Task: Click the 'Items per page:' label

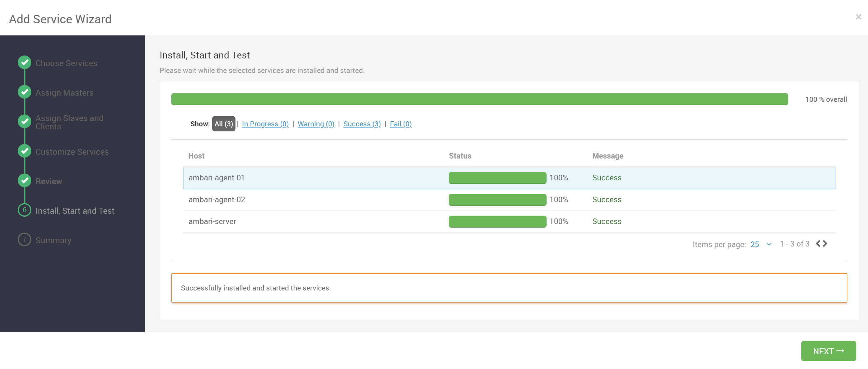Action: tap(719, 244)
